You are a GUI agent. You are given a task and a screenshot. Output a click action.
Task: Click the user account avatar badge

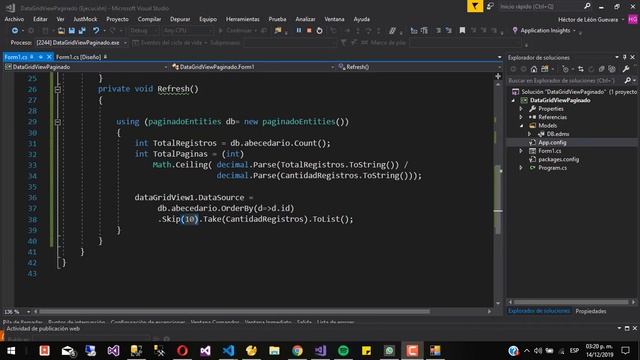633,19
